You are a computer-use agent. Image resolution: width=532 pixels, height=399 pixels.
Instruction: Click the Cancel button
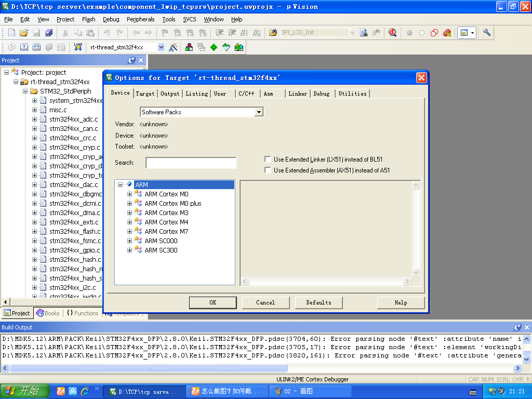coord(265,303)
